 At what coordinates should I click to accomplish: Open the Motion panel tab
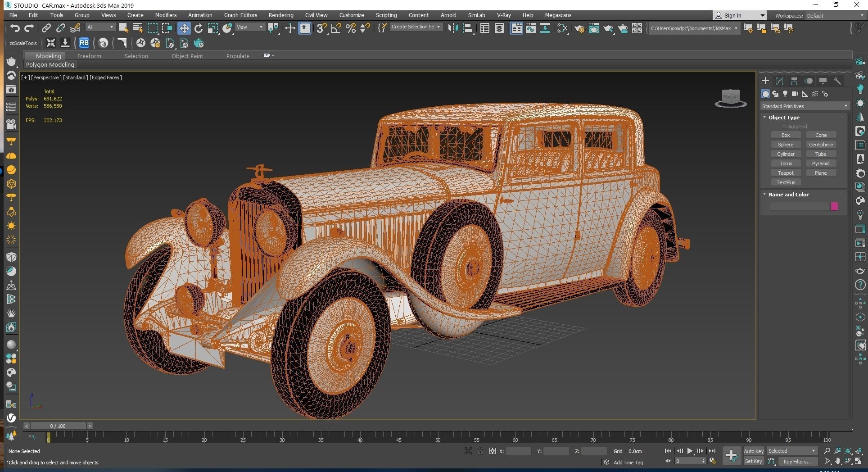(809, 81)
